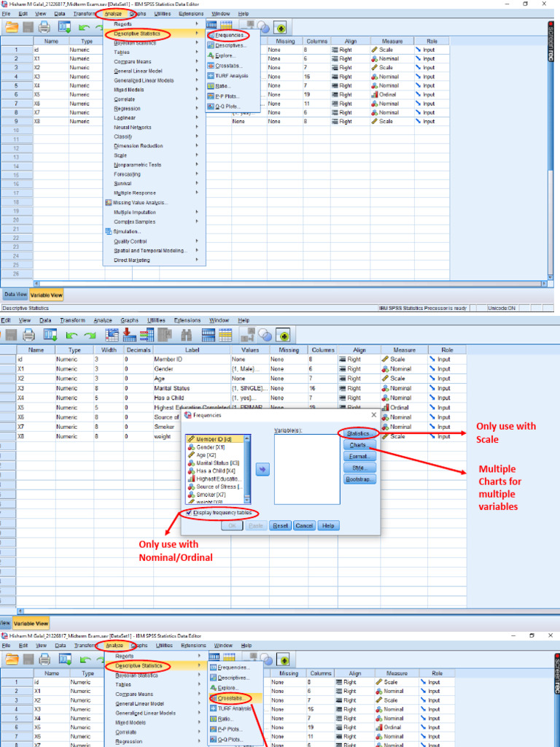This screenshot has width=560, height=747.
Task: Click the Reset button in the Frequencies dialog
Action: point(280,525)
